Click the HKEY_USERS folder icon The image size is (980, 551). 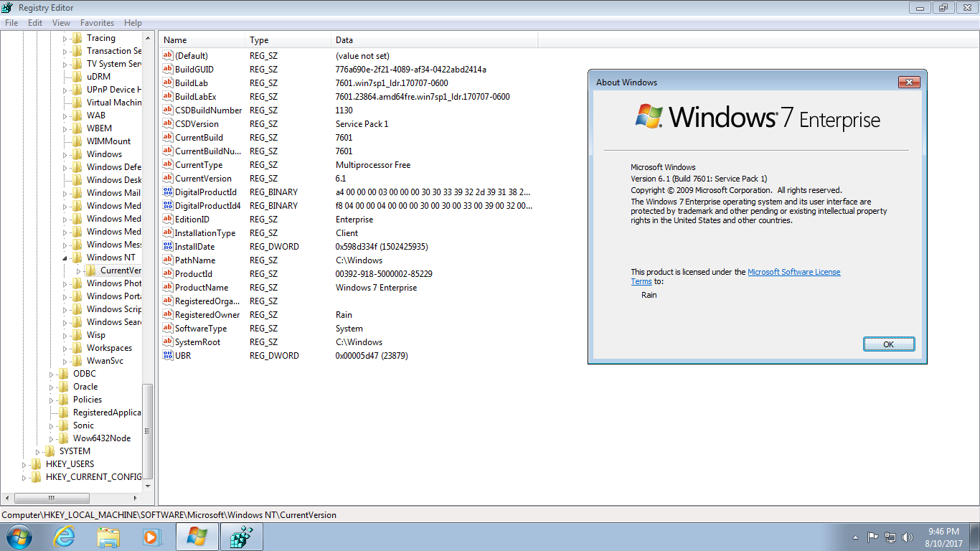pyautogui.click(x=36, y=464)
